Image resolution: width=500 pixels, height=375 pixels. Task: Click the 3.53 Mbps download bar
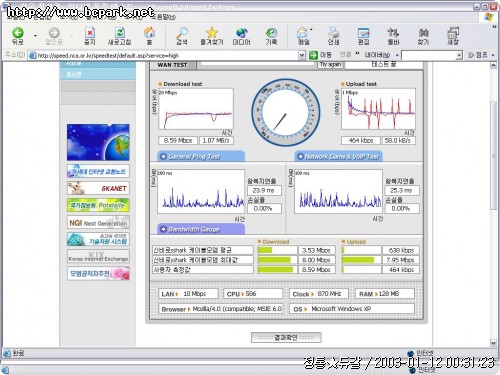click(x=277, y=250)
